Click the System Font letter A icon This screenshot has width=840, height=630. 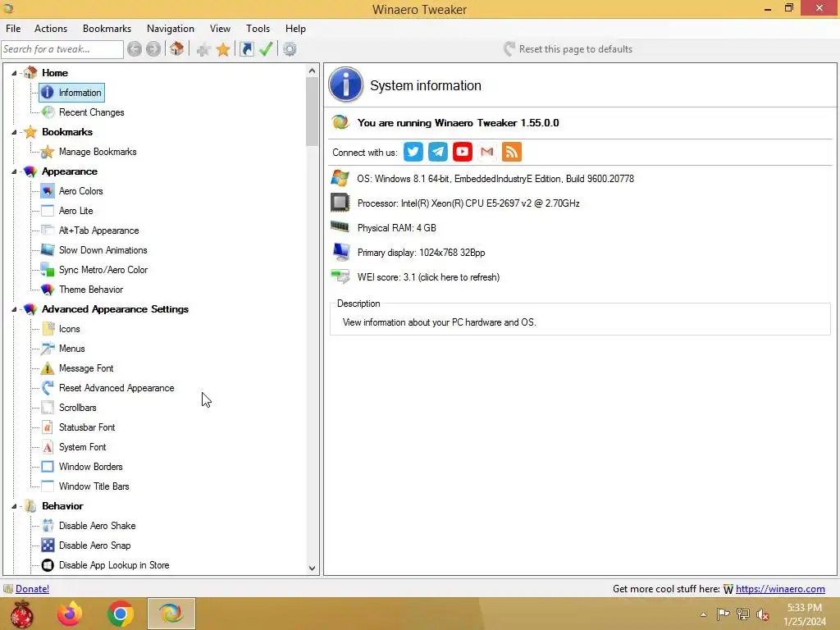(x=48, y=447)
